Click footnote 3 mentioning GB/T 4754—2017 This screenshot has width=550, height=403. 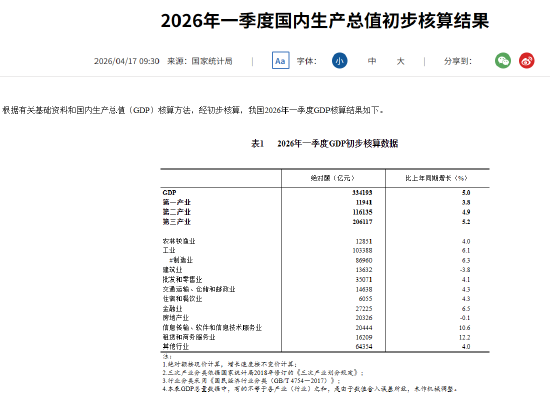coord(251,381)
